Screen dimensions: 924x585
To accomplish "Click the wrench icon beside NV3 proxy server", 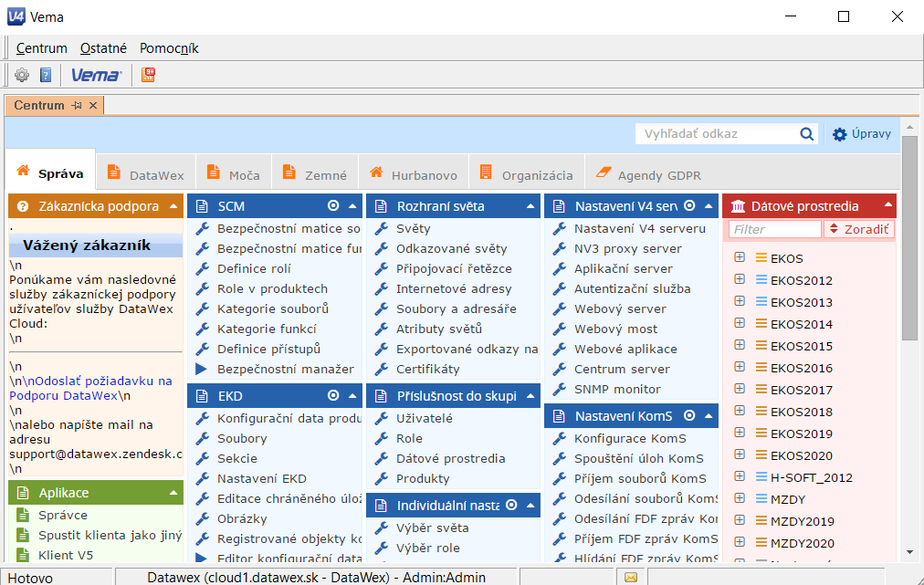I will point(559,248).
